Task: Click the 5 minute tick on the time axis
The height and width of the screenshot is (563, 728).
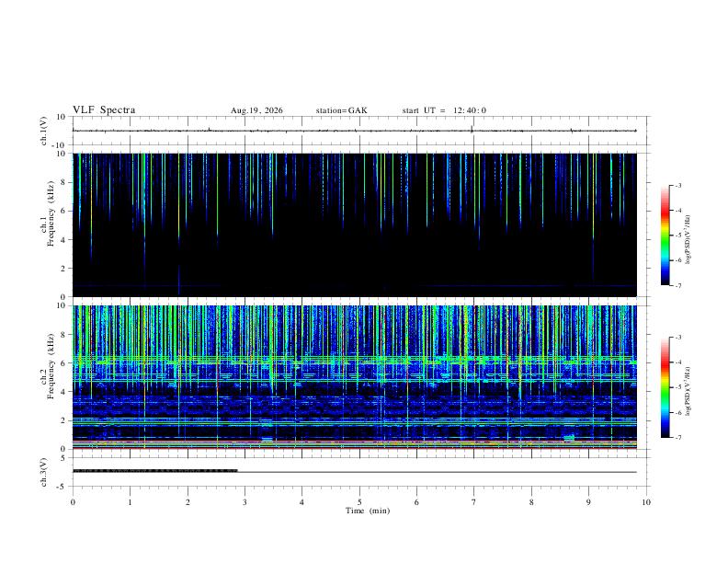Action: 359,502
